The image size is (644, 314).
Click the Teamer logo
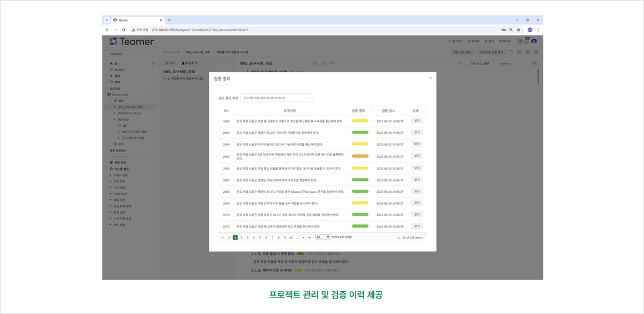132,41
